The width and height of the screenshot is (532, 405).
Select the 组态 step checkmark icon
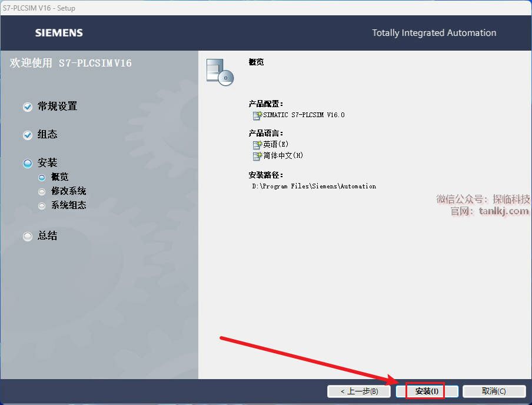(x=28, y=135)
